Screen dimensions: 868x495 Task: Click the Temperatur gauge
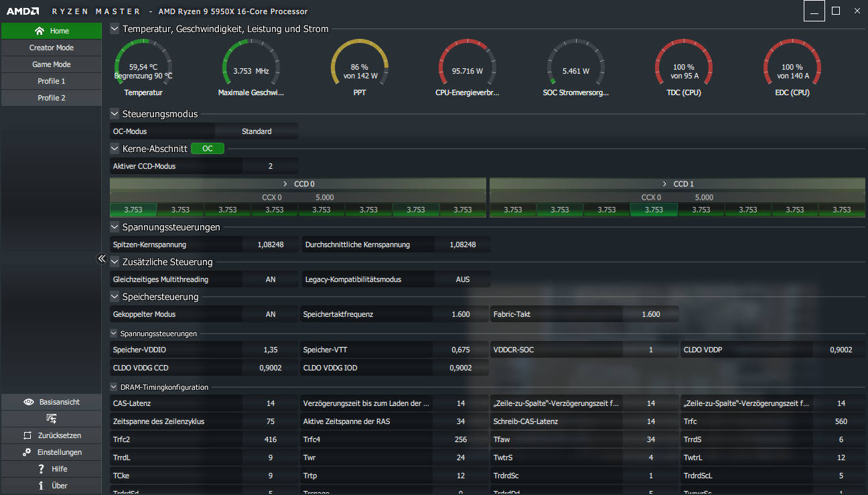coord(143,68)
